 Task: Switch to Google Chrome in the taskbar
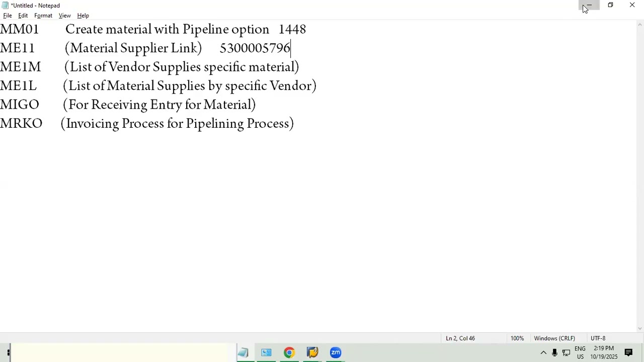[x=289, y=352]
